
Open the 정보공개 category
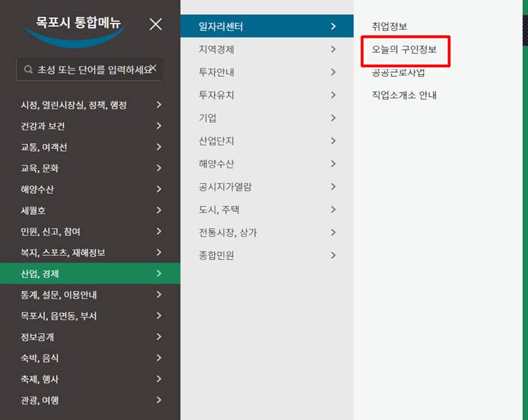pyautogui.click(x=90, y=337)
